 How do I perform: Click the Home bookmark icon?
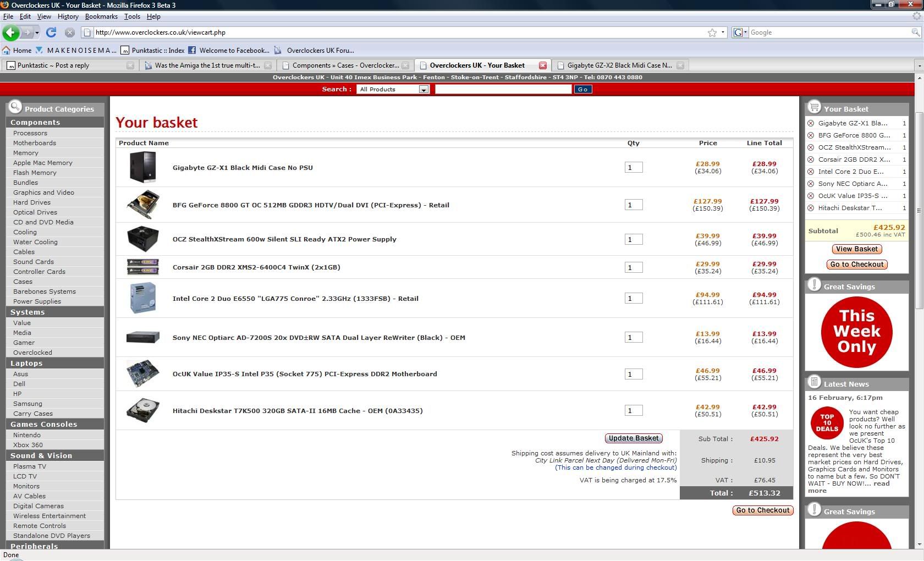[7, 50]
